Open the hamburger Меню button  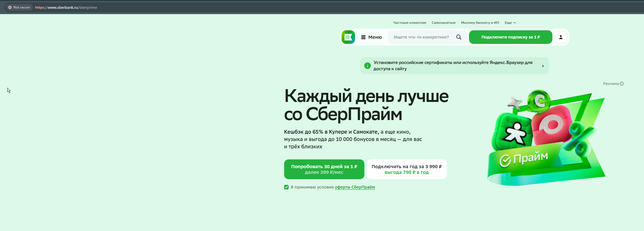tap(371, 37)
